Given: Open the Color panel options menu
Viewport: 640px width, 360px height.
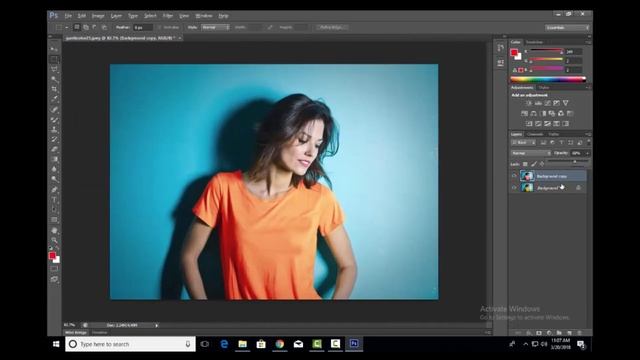Looking at the screenshot, I should (x=588, y=42).
